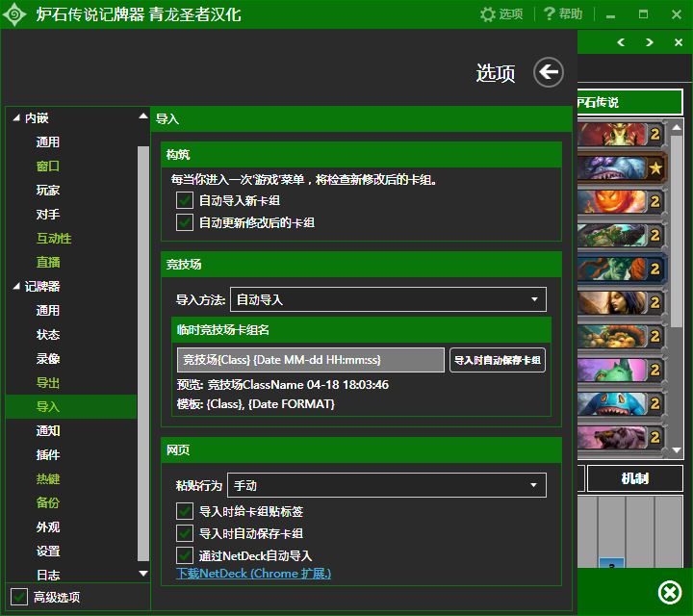Toggle 自动更新修改后的卡组 checkbox

click(184, 222)
